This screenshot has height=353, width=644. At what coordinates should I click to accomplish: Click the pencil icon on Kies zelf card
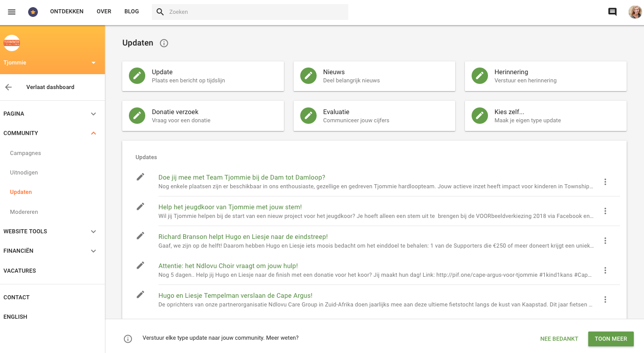tap(480, 116)
